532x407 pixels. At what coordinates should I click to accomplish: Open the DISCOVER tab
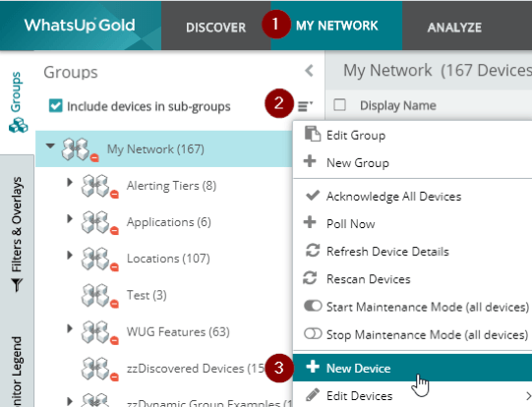click(215, 28)
